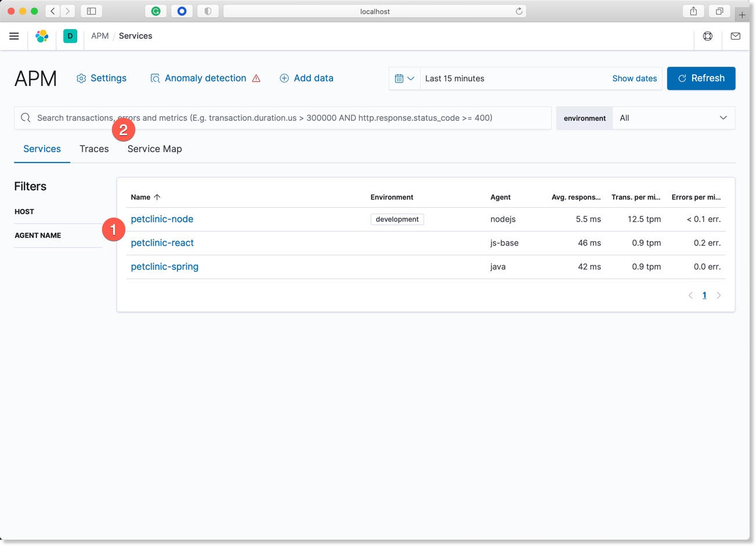The width and height of the screenshot is (756, 546).
Task: Sort by Errors per minute header
Action: click(696, 197)
